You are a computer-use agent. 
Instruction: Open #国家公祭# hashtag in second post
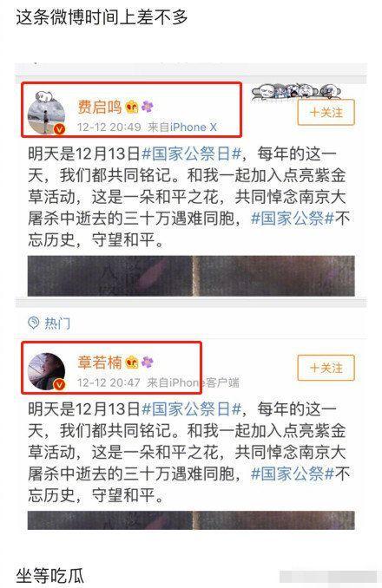click(x=293, y=474)
